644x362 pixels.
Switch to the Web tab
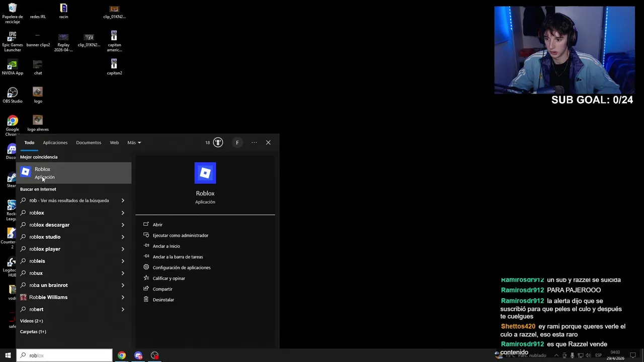114,143
